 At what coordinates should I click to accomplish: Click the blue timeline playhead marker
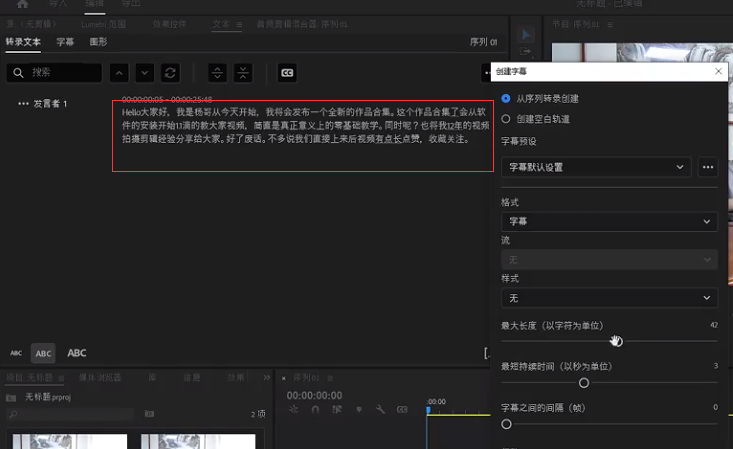click(428, 410)
